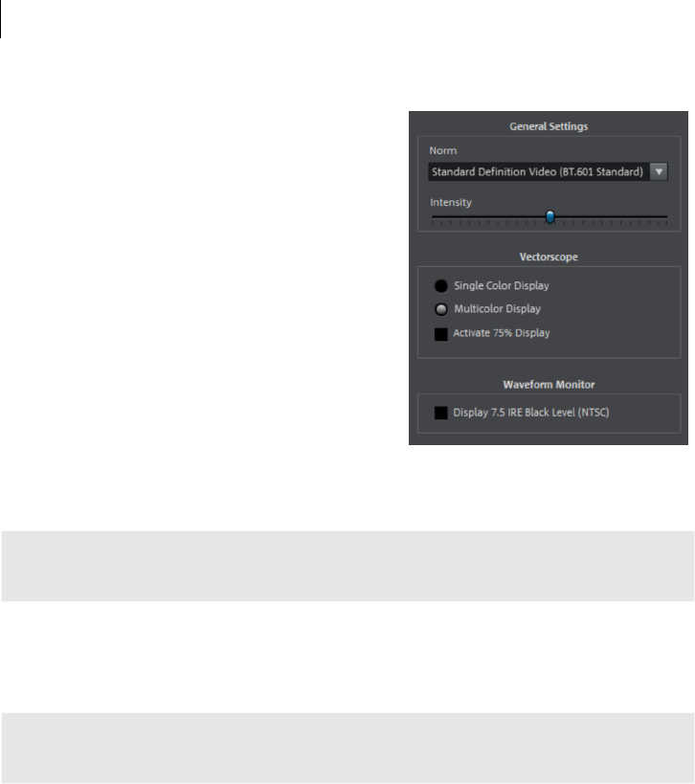Screen dimensions: 695x784
Task: Enable the Activate 75% Display checkbox
Action: pyautogui.click(x=441, y=334)
